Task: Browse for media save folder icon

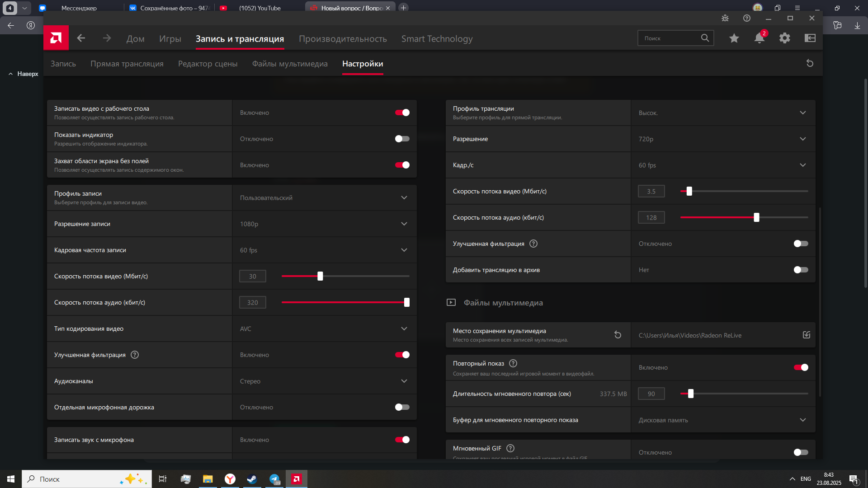Action: [x=807, y=335]
